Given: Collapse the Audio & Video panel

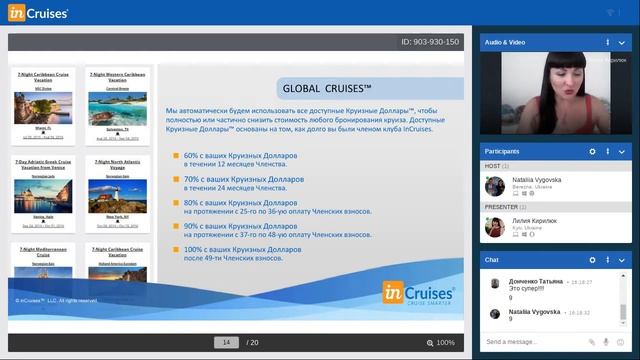Looking at the screenshot, I should point(622,43).
